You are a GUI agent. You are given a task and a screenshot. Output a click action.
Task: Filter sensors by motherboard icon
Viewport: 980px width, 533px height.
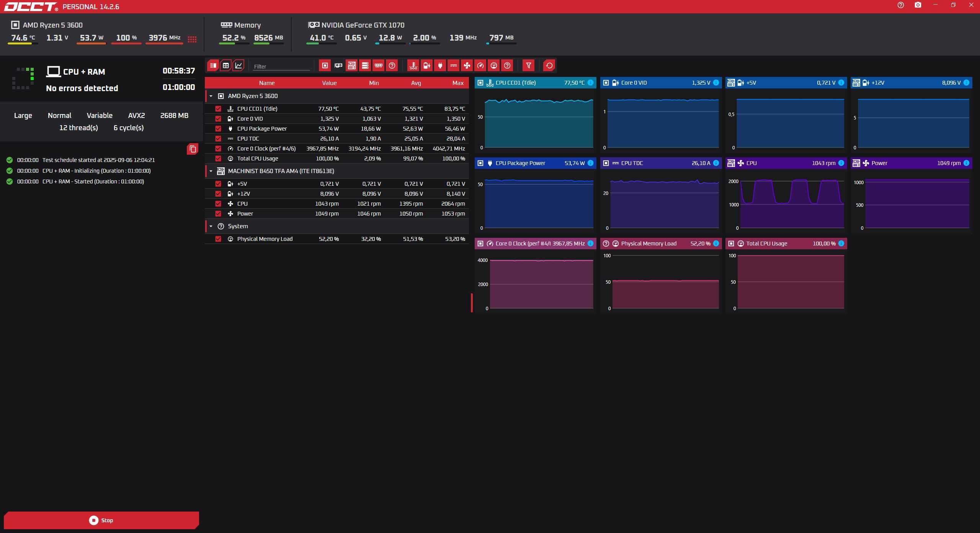click(x=351, y=65)
